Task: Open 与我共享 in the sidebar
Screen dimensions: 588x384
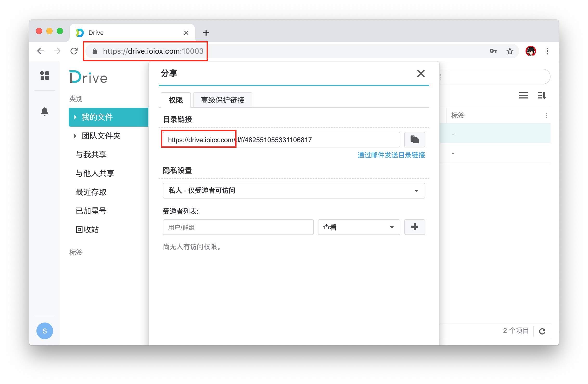Action: tap(91, 154)
